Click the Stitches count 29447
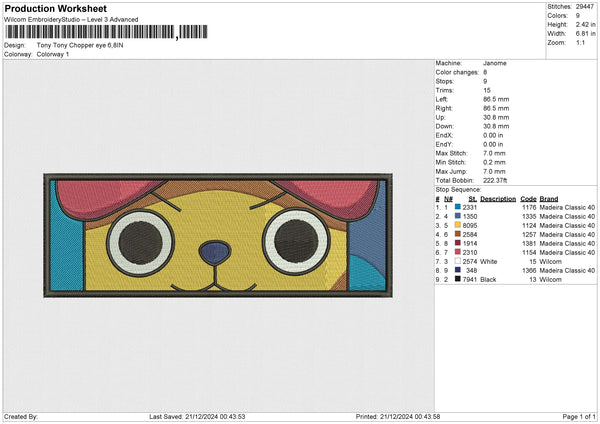Screen dimensions: 600x424 click(x=586, y=7)
